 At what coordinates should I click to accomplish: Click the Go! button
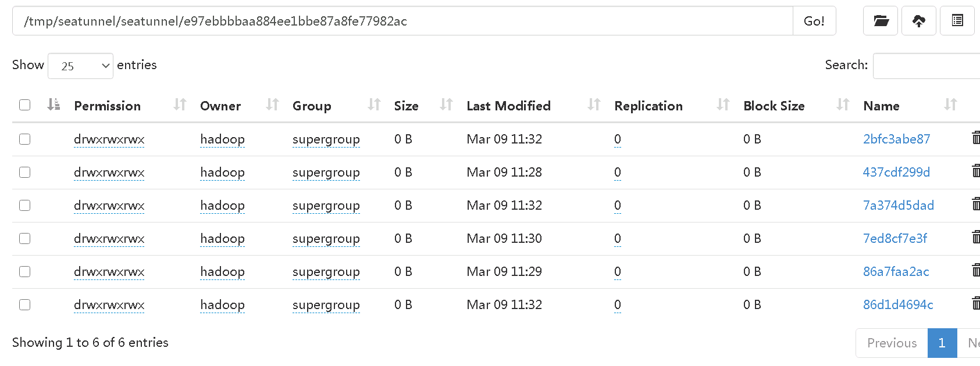click(x=814, y=21)
